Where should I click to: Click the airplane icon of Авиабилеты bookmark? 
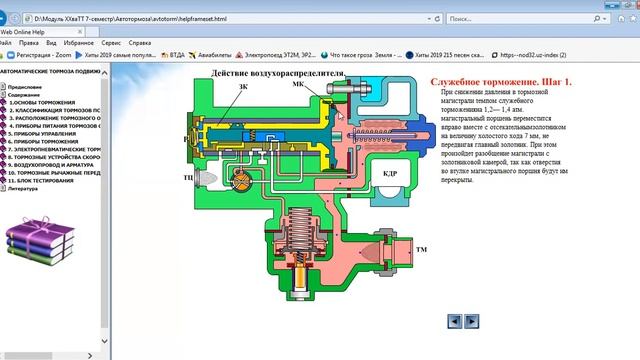click(192, 55)
